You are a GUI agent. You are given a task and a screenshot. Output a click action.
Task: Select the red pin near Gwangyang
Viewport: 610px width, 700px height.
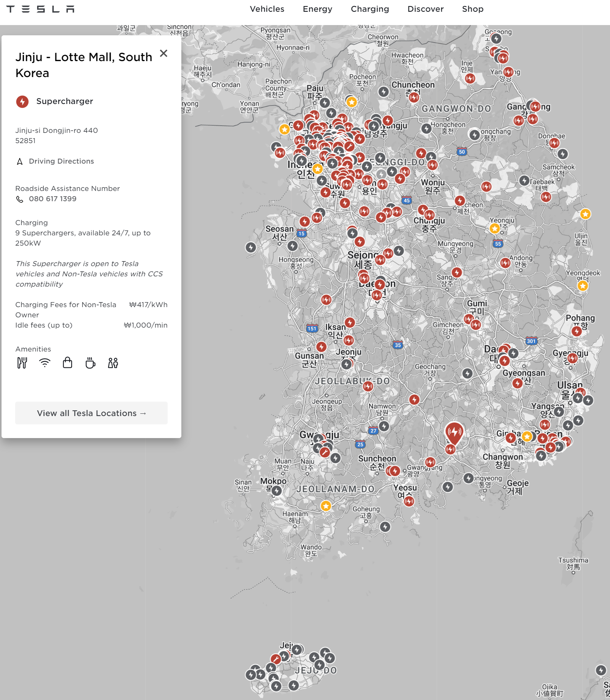(430, 462)
